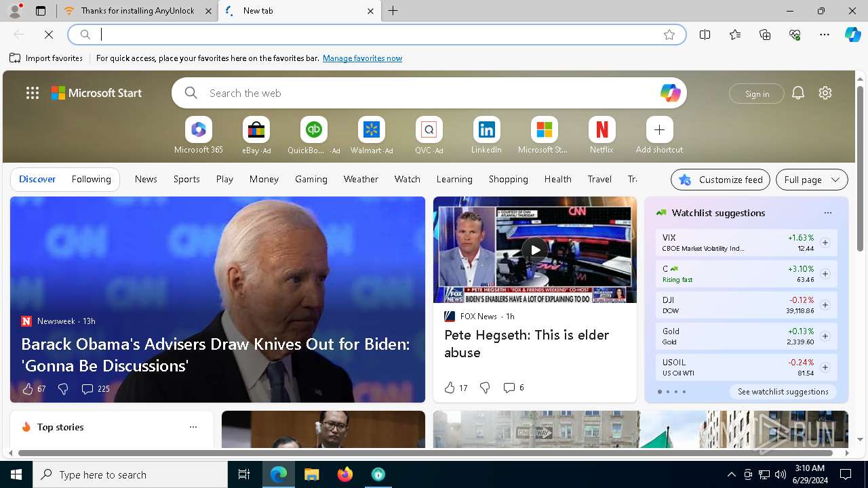Open the page settings gear
The width and height of the screenshot is (868, 488).
825,93
